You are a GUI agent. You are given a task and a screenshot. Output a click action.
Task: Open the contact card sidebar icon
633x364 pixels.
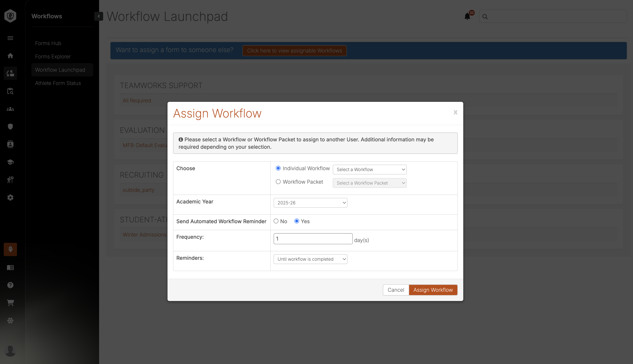[10, 144]
